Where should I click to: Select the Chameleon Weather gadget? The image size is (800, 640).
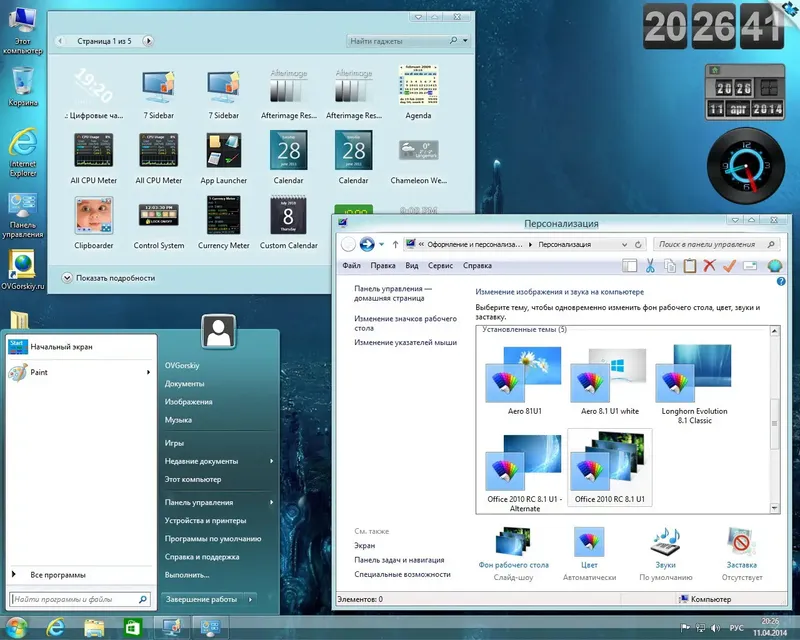tap(418, 158)
